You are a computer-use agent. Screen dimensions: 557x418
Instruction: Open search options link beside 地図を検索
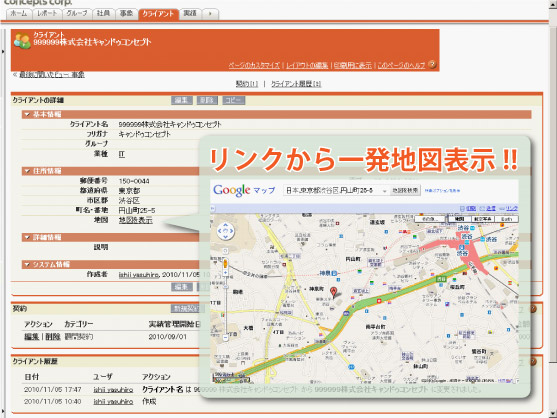pyautogui.click(x=442, y=191)
